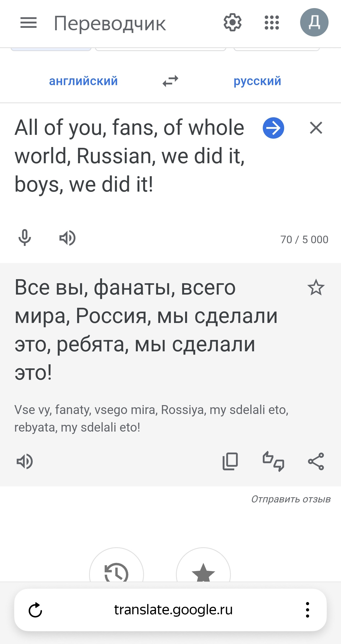This screenshot has width=341, height=644.
Task: Choose target language русский
Action: (x=257, y=81)
